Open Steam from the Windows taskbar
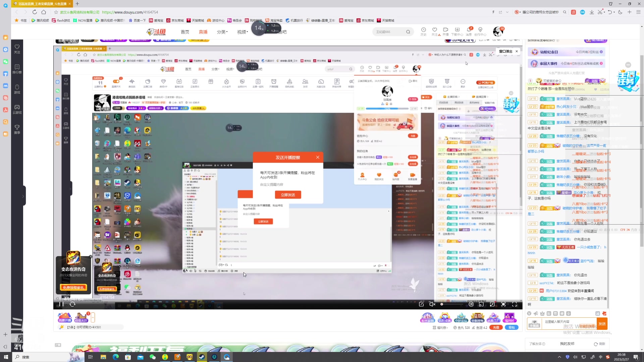This screenshot has height=362, width=644. click(x=202, y=357)
